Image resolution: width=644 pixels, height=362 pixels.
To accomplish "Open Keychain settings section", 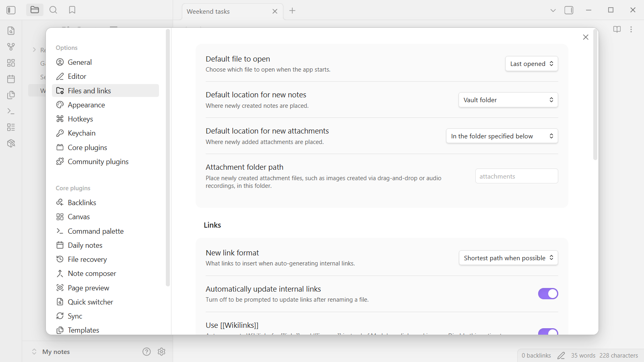I will 105,133.
